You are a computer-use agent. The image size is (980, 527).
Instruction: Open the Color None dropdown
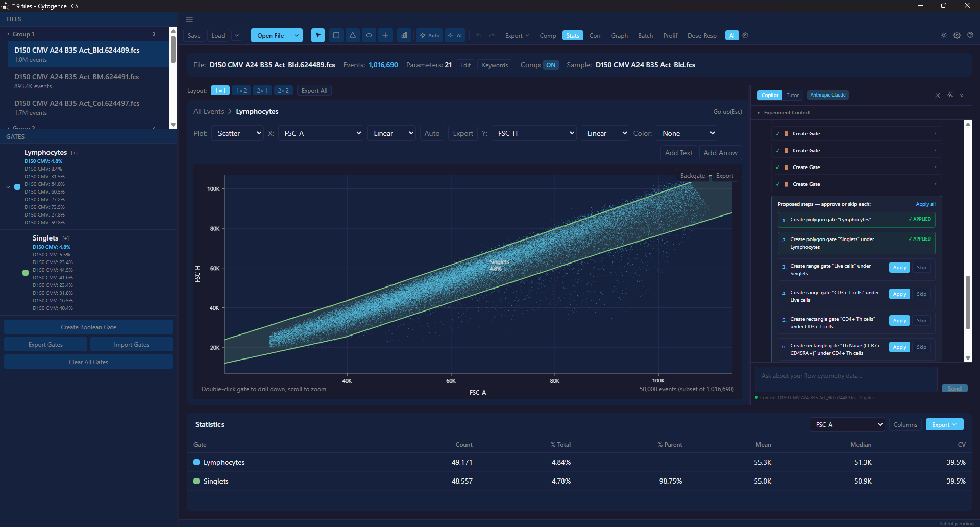click(687, 133)
